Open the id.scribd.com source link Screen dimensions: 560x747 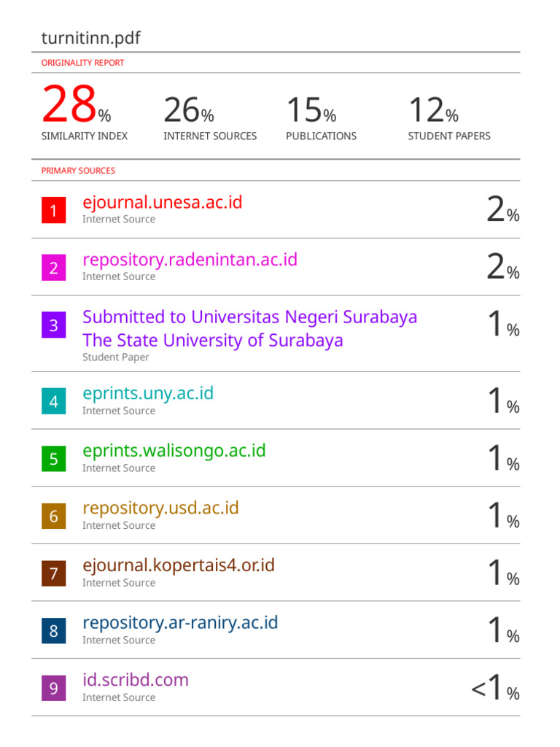coord(135,680)
